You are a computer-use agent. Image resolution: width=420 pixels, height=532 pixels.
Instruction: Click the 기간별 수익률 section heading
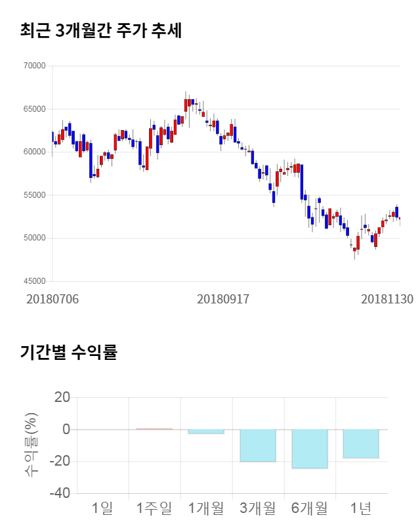[68, 351]
